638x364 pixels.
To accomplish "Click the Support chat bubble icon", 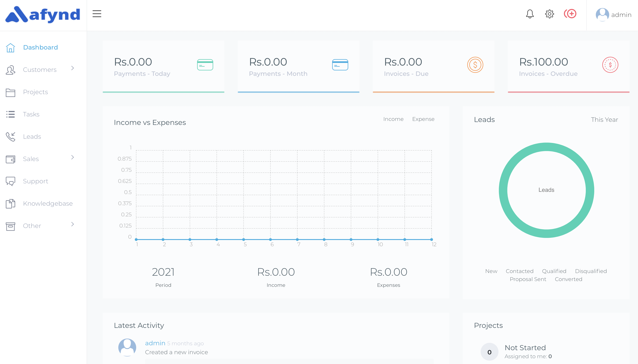I will [10, 181].
